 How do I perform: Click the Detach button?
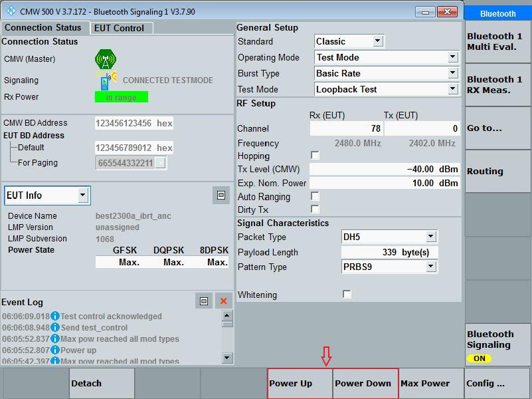(x=100, y=383)
